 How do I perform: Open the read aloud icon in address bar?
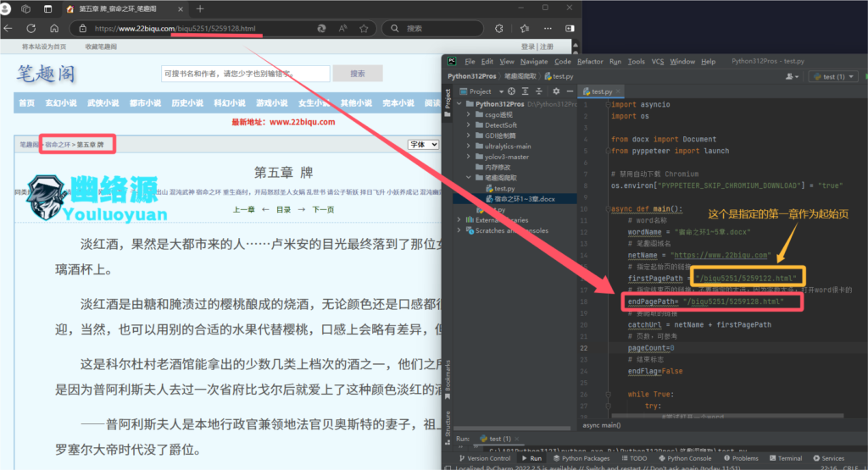pos(342,28)
